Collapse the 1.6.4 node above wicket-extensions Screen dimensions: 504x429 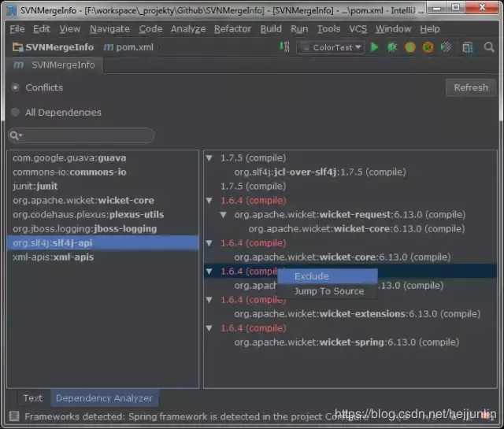tap(209, 300)
